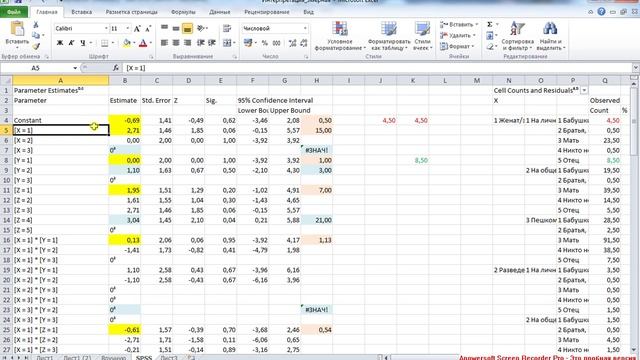
Task: Click the increase decimal places icon
Action: click(x=292, y=43)
